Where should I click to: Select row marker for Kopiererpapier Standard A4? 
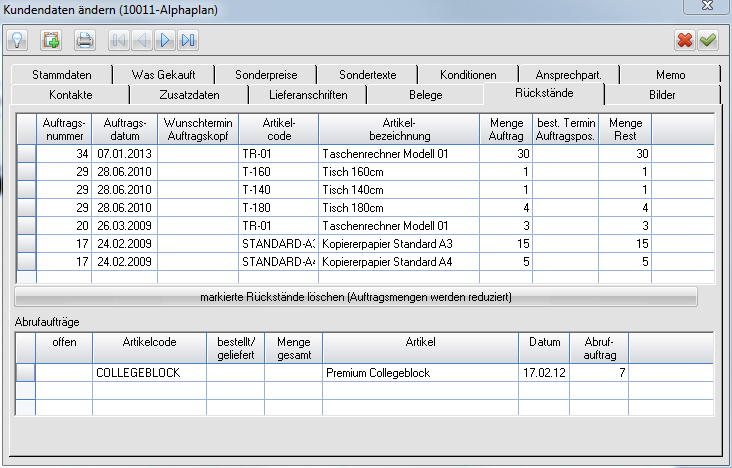click(x=27, y=262)
